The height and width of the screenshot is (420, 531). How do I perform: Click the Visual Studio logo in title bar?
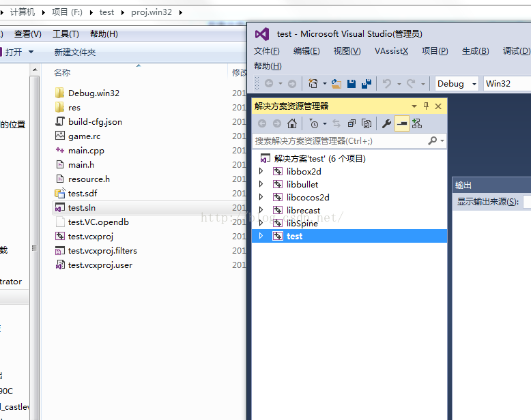262,34
